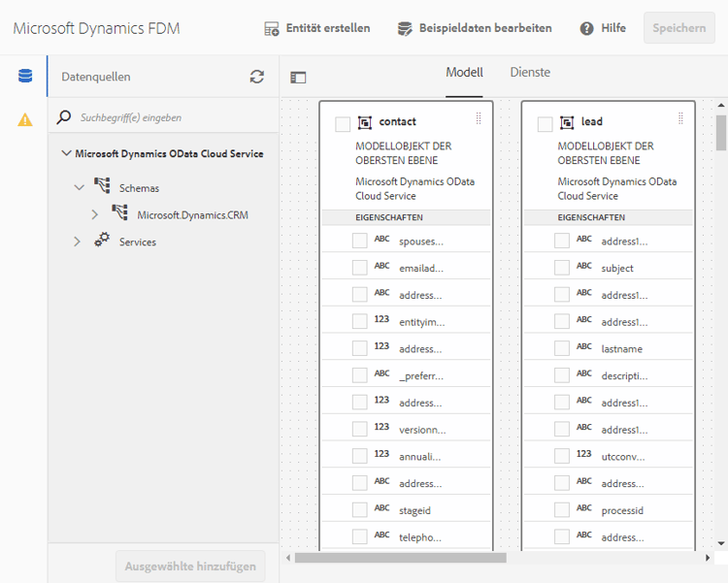Click the contact entity icon
The height and width of the screenshot is (583, 728).
pos(365,122)
